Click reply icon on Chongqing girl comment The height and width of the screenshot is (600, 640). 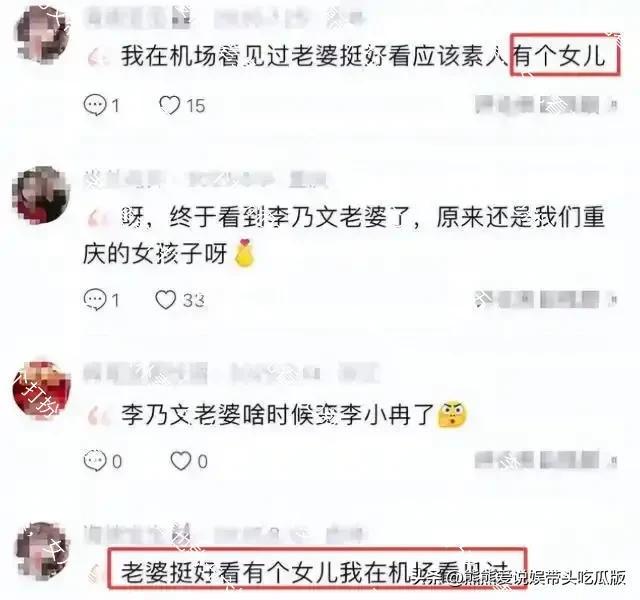pos(95,300)
